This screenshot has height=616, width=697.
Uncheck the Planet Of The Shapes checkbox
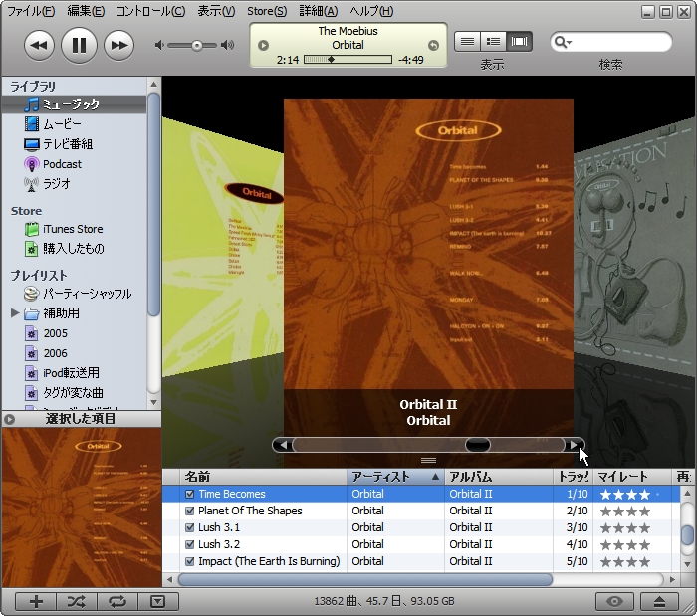click(x=190, y=511)
